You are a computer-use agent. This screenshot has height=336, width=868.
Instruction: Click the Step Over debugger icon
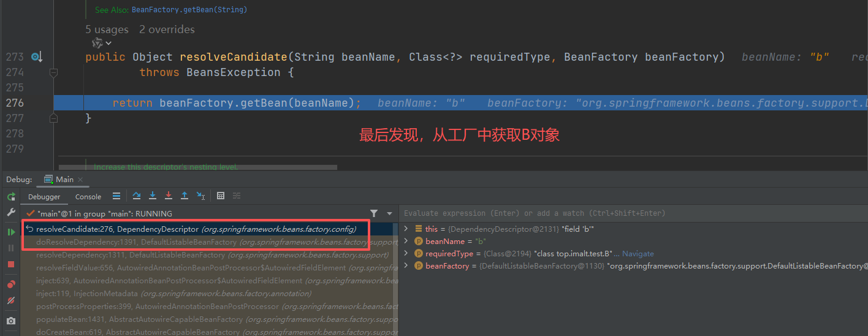point(137,196)
